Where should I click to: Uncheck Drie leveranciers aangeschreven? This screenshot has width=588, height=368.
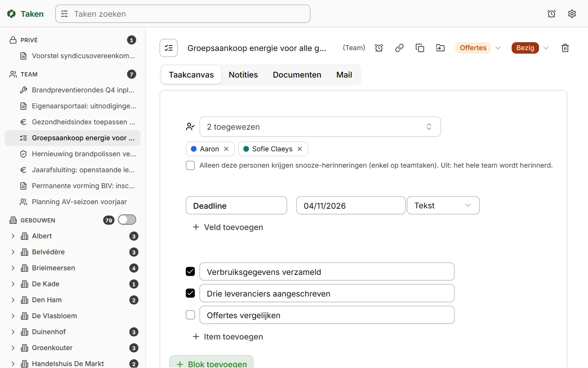tap(190, 293)
